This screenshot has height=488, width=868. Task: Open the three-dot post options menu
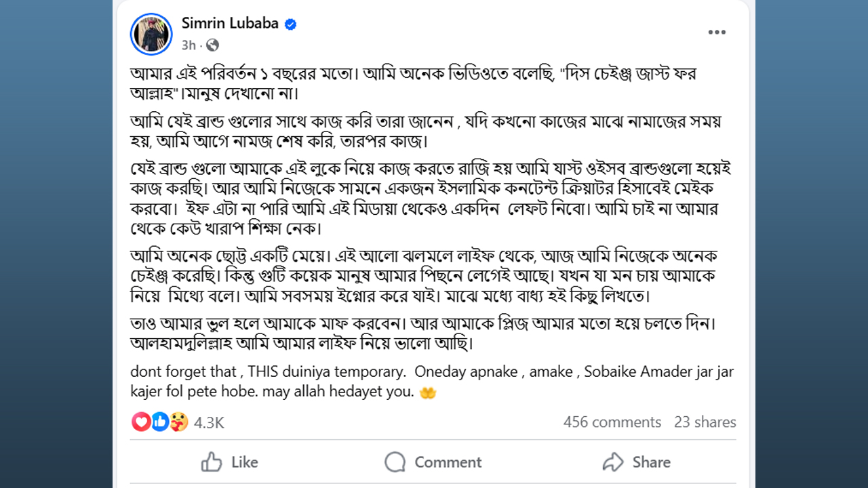717,32
